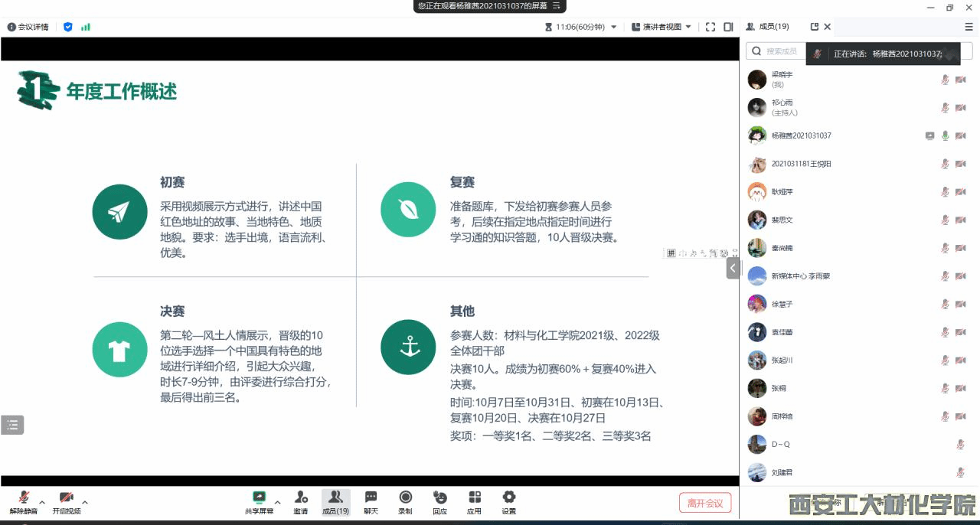980x525 pixels.
Task: Unmute microphone (解除静音)
Action: [24, 498]
